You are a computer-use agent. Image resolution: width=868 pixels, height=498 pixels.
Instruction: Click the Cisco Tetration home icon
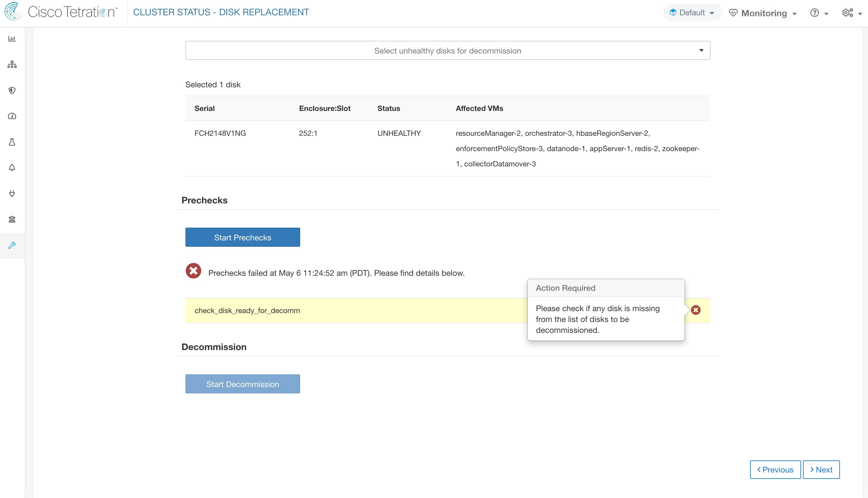point(12,12)
